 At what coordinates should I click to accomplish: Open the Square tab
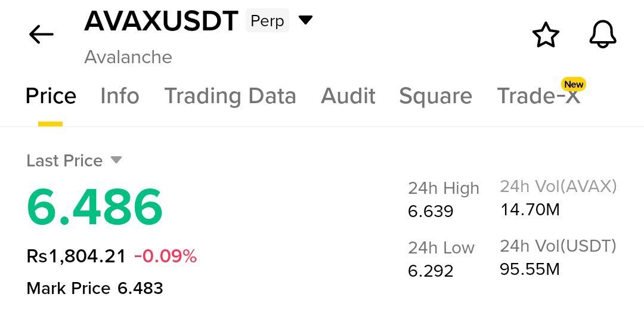click(435, 96)
